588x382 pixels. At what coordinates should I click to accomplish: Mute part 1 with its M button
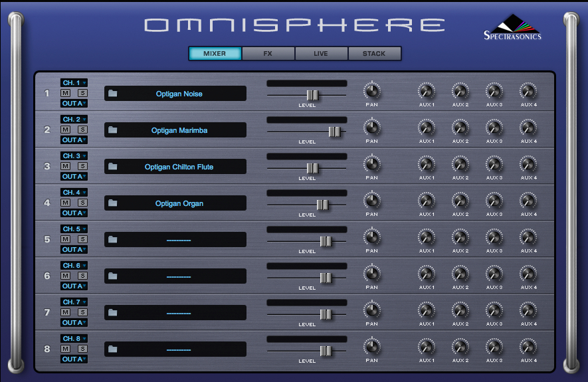click(x=66, y=93)
